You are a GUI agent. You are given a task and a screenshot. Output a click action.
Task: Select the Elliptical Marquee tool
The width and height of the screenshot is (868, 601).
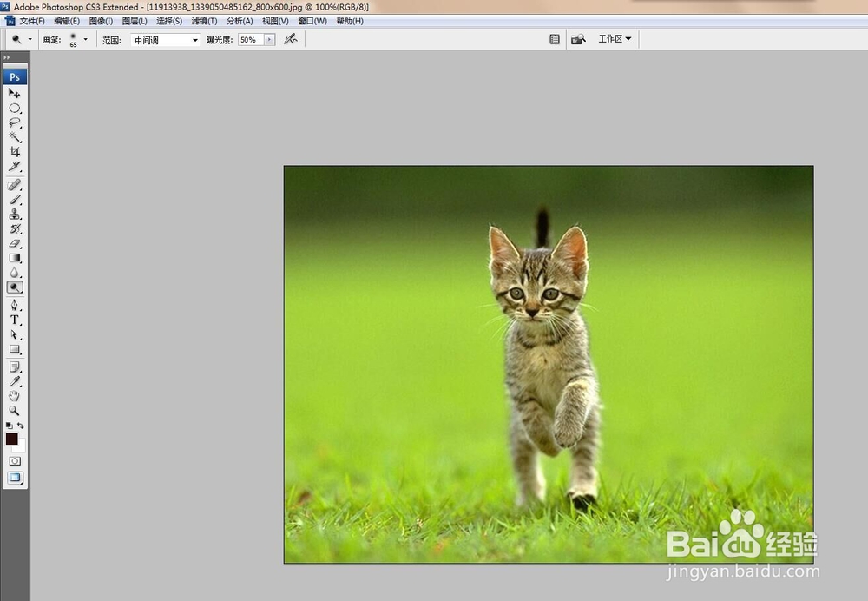(x=15, y=108)
